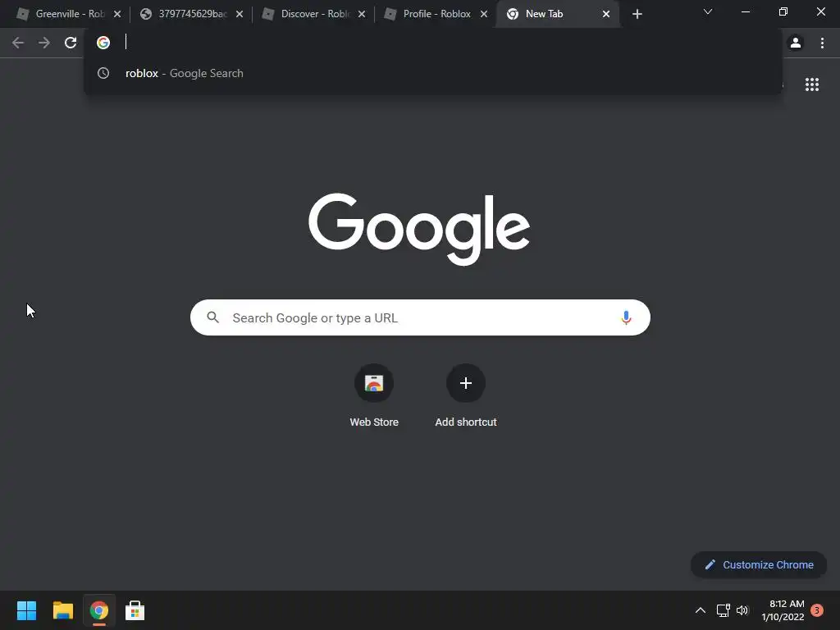Click the Google icon in the address bar

[x=103, y=43]
